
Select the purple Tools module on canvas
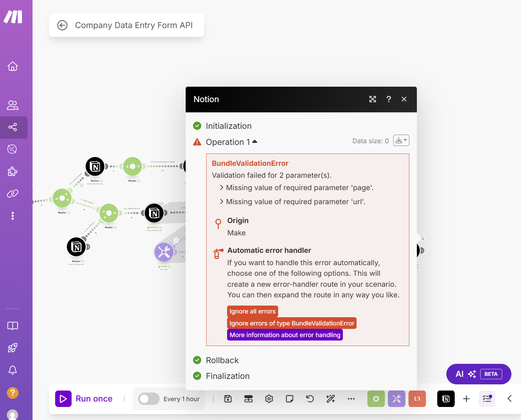[164, 252]
